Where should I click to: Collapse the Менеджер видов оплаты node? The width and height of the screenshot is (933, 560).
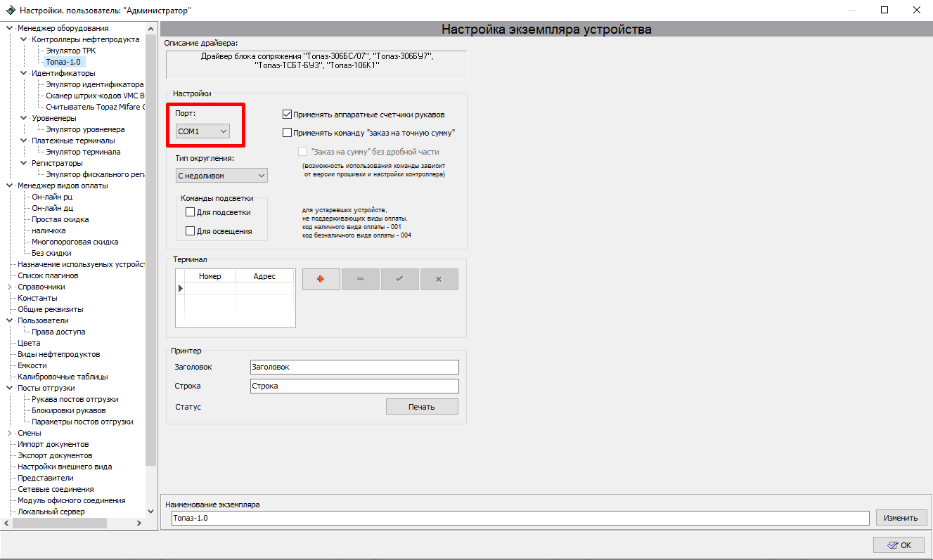[9, 185]
